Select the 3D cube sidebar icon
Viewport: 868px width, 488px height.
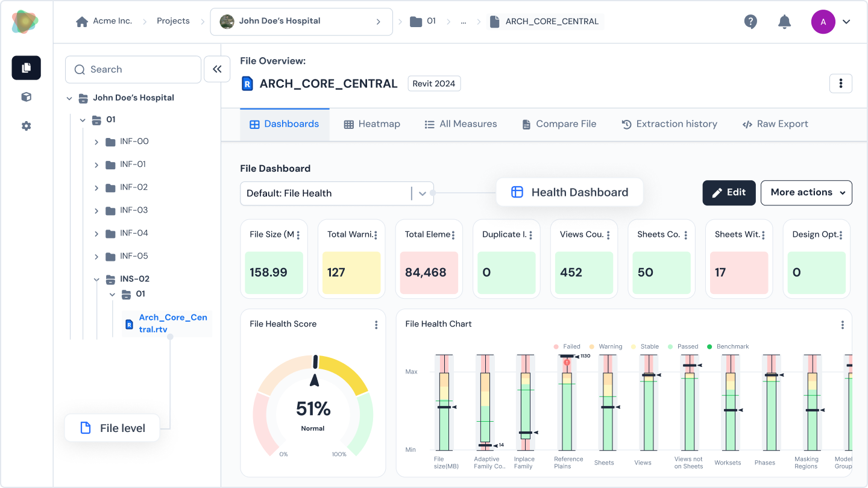pyautogui.click(x=26, y=97)
